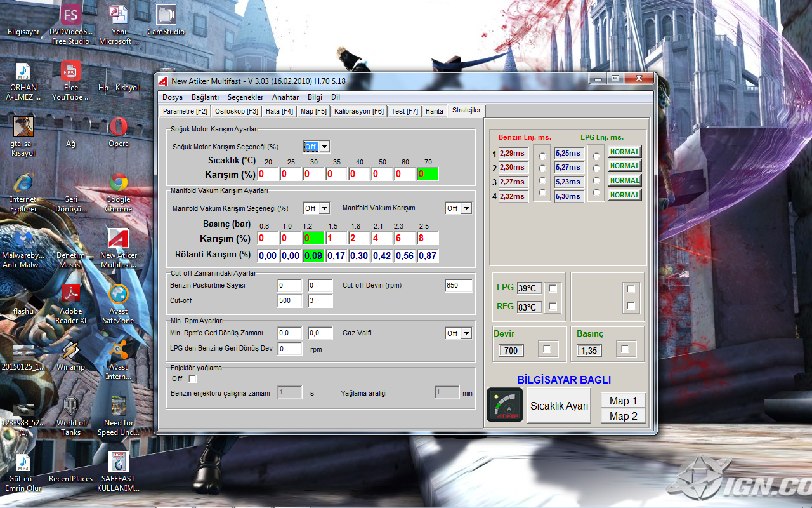Open DVDVideoSoft Free Studio shortcut
Viewport: 812px width, 508px height.
(70, 23)
